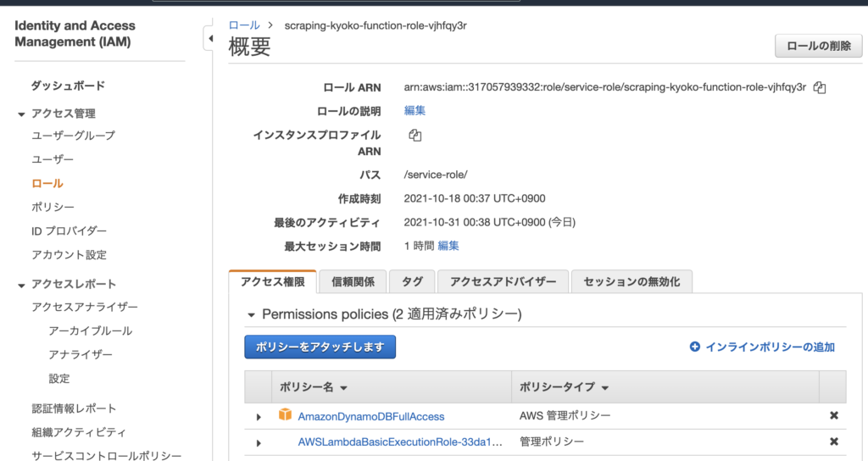
Task: Open ユーザー in the sidebar
Action: 53,159
